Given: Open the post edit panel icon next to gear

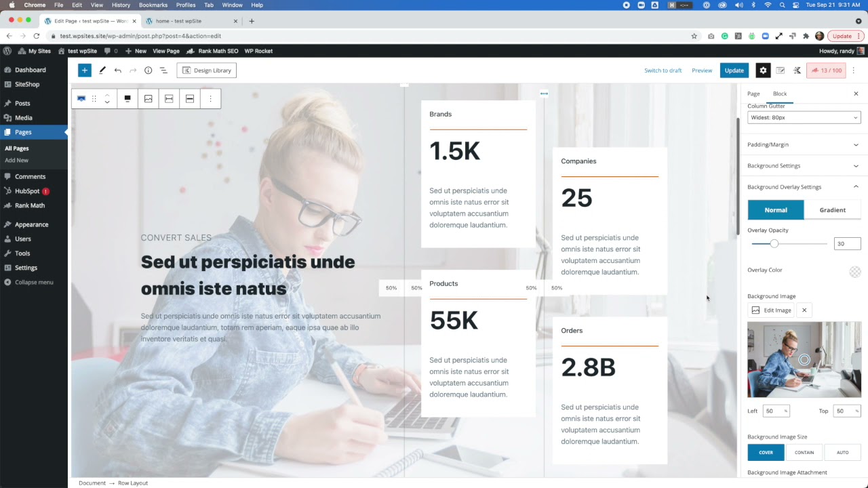Looking at the screenshot, I should coord(781,70).
